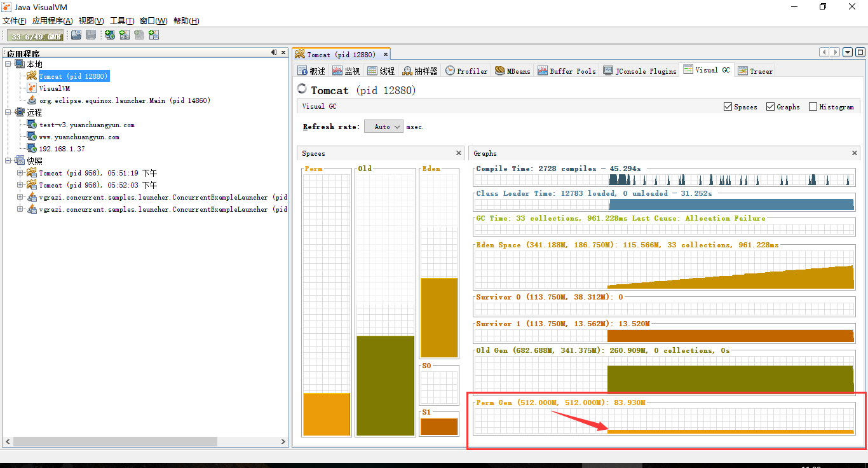The image size is (868, 468).
Task: Open the 工具(T) menu
Action: pos(122,21)
